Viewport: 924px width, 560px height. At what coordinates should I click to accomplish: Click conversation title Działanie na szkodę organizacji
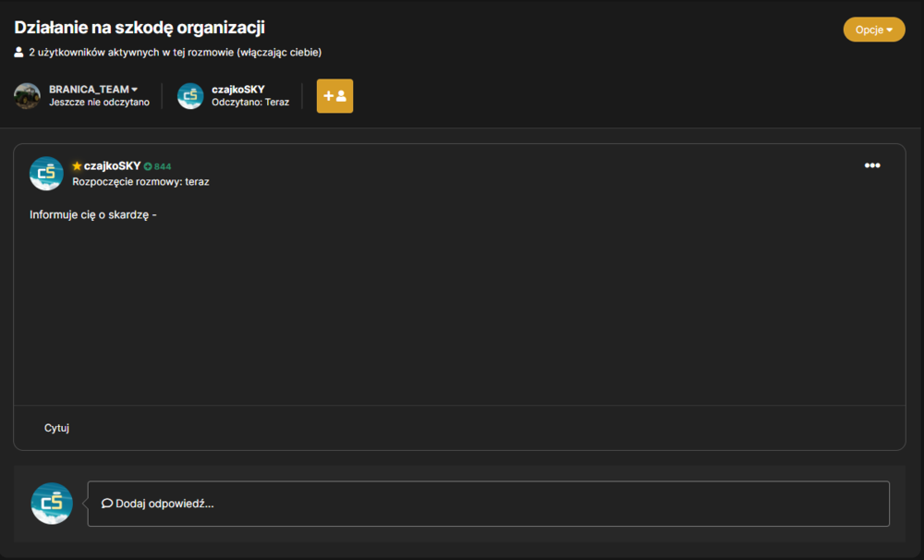(x=140, y=28)
